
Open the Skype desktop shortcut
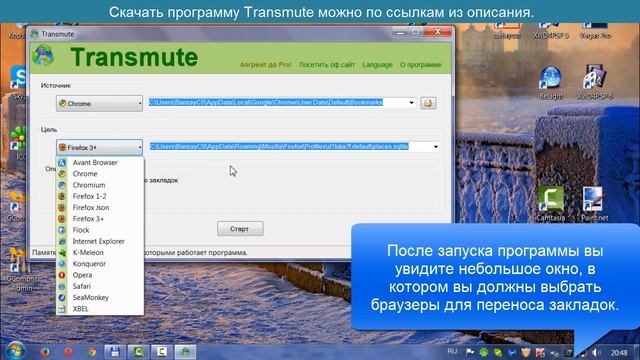[18, 82]
